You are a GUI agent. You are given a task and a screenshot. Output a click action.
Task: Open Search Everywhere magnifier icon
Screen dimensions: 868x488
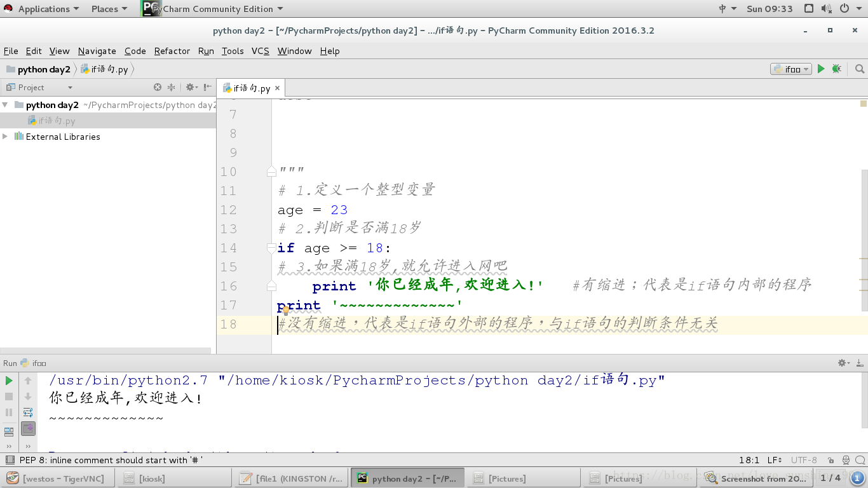tap(860, 69)
